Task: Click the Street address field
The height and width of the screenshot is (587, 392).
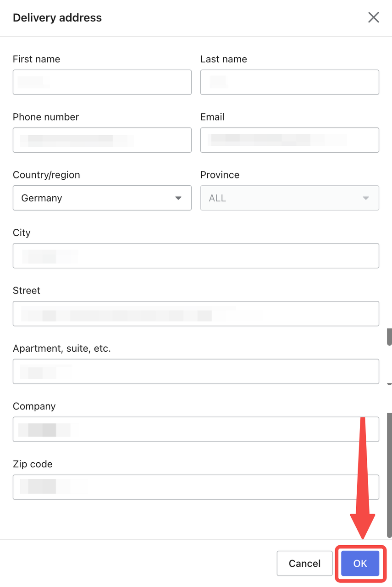Action: [x=196, y=314]
